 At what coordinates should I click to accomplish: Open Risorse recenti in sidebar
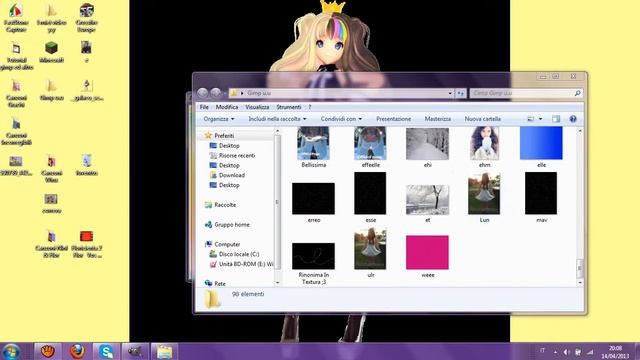(232, 156)
